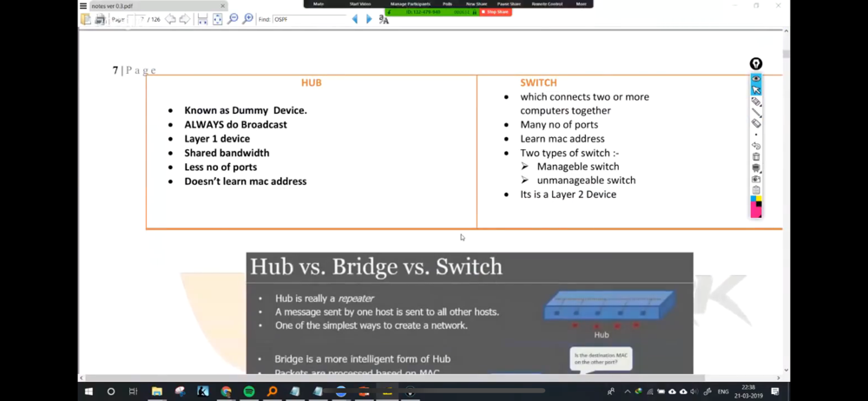Click the fit width icon
Screen dimensions: 868x401
point(202,19)
